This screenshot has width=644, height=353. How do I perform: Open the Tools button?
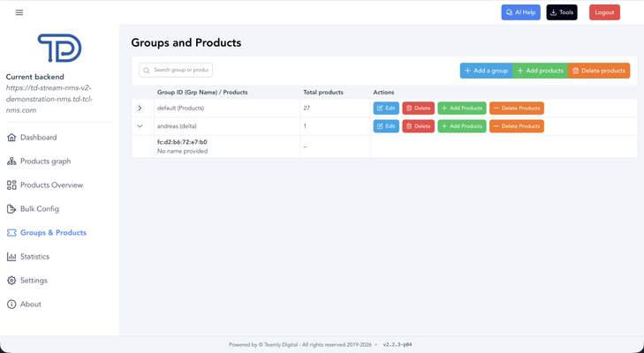pyautogui.click(x=561, y=12)
